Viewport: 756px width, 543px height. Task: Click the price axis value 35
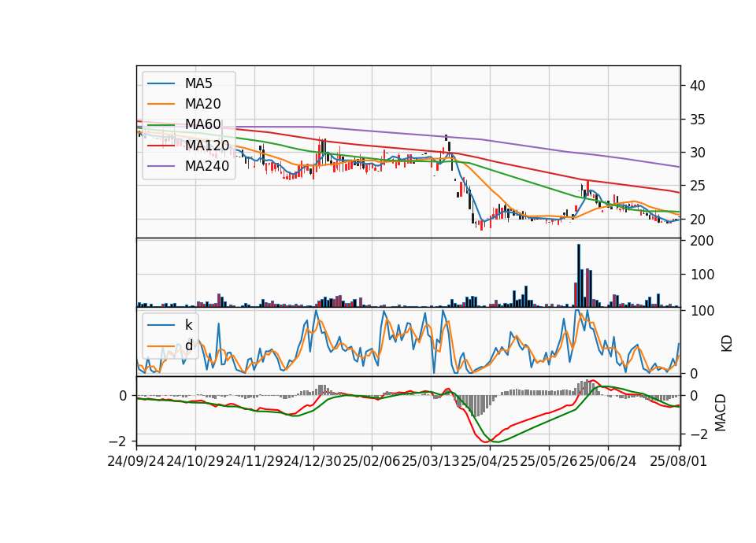coord(698,120)
